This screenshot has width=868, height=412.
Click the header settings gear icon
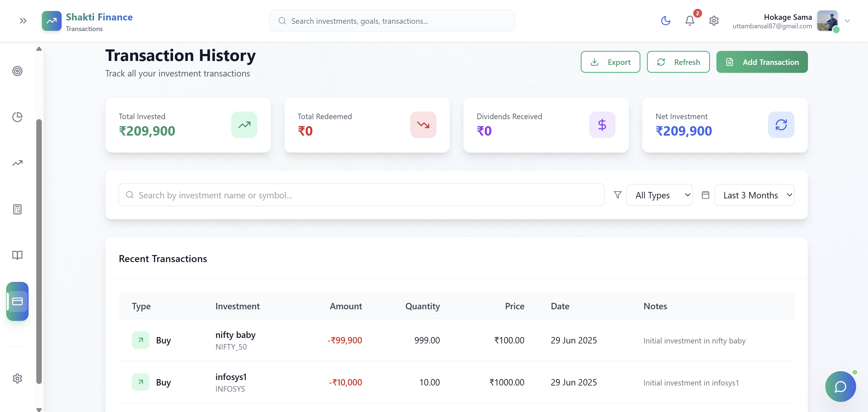point(714,21)
